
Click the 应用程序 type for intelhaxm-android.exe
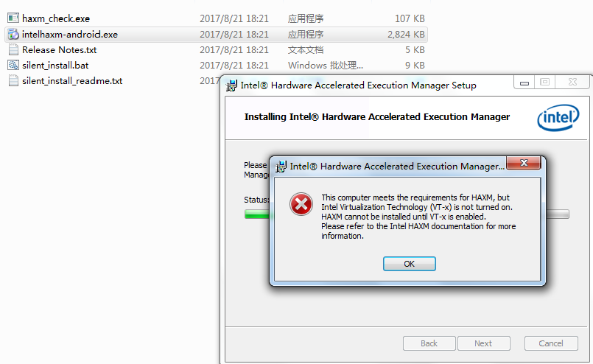click(x=306, y=35)
